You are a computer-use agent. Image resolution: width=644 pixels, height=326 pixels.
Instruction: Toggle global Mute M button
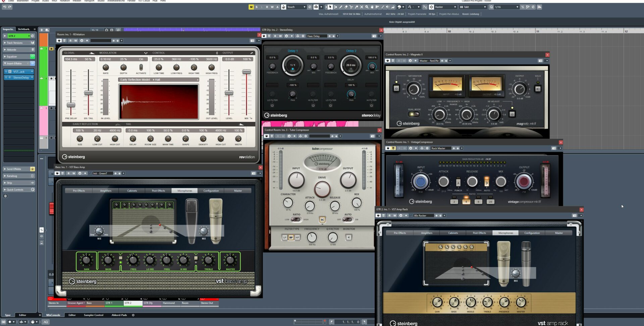(251, 7)
